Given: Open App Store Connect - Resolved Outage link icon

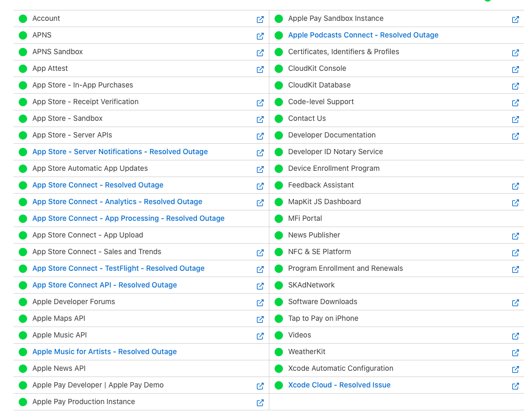Looking at the screenshot, I should (x=260, y=186).
